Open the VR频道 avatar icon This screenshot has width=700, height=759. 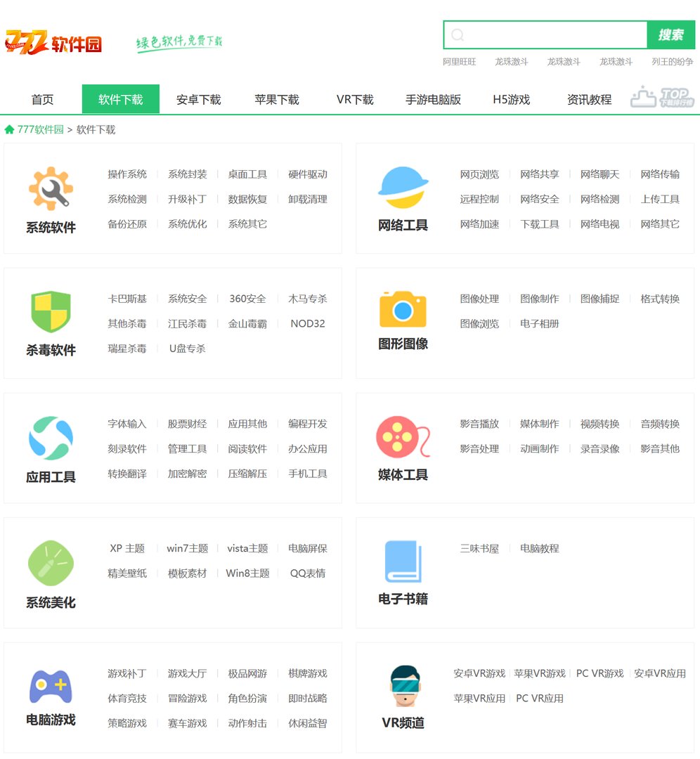click(404, 684)
